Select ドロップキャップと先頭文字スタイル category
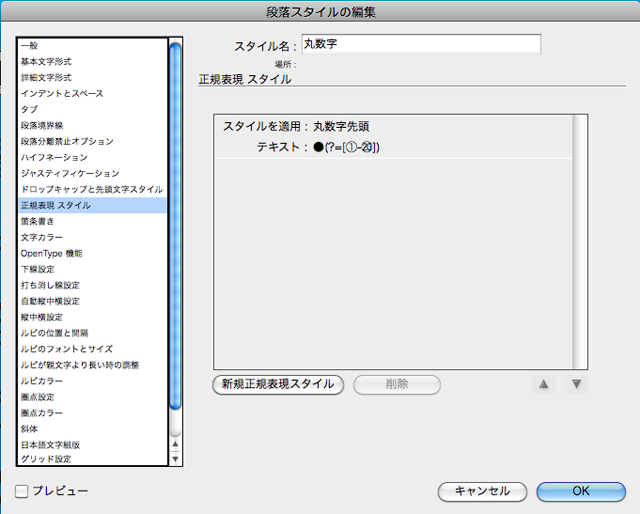The height and width of the screenshot is (514, 640). (92, 189)
